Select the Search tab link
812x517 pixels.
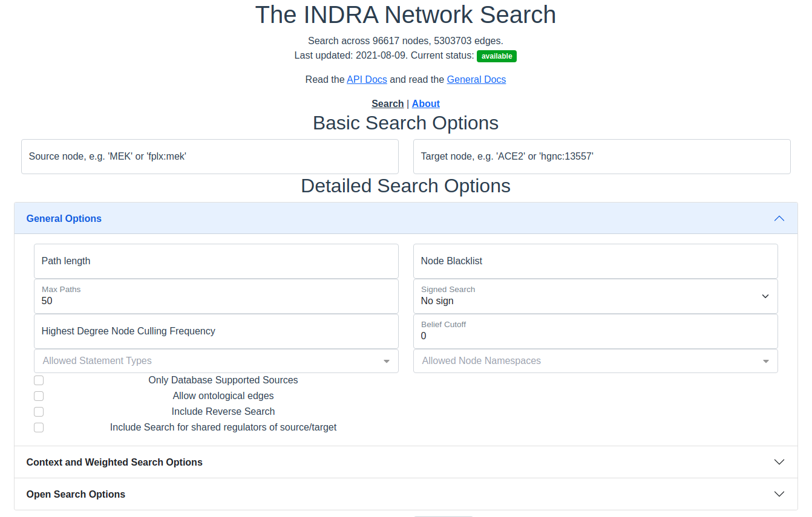coord(387,103)
